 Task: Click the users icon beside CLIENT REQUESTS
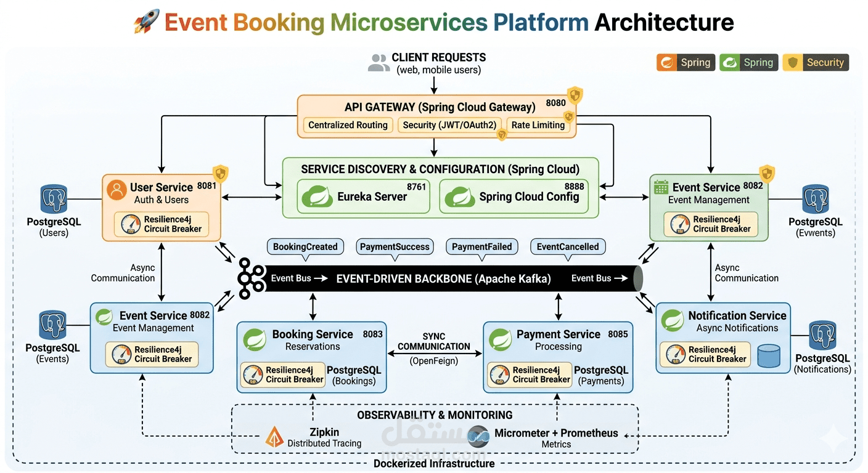pos(378,63)
